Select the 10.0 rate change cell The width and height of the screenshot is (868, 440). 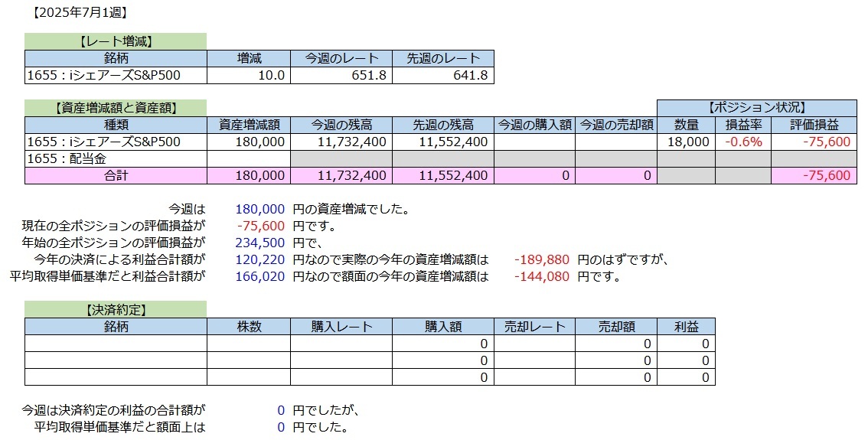tap(249, 75)
